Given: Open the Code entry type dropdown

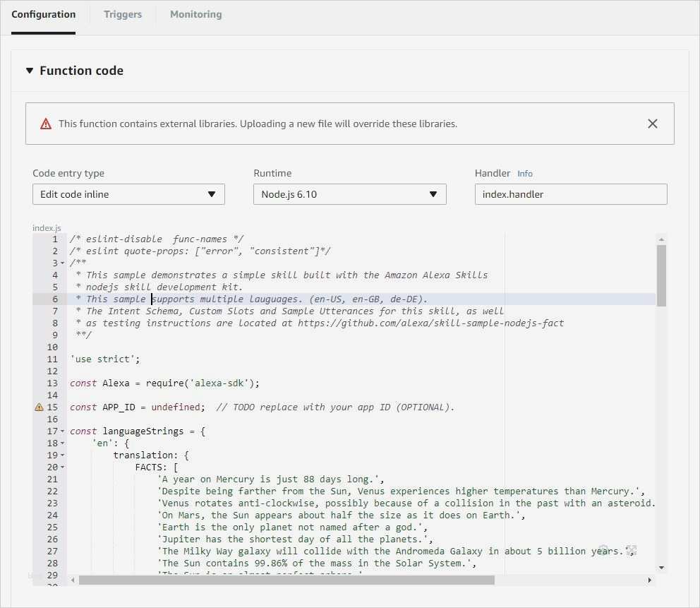Looking at the screenshot, I should click(128, 194).
